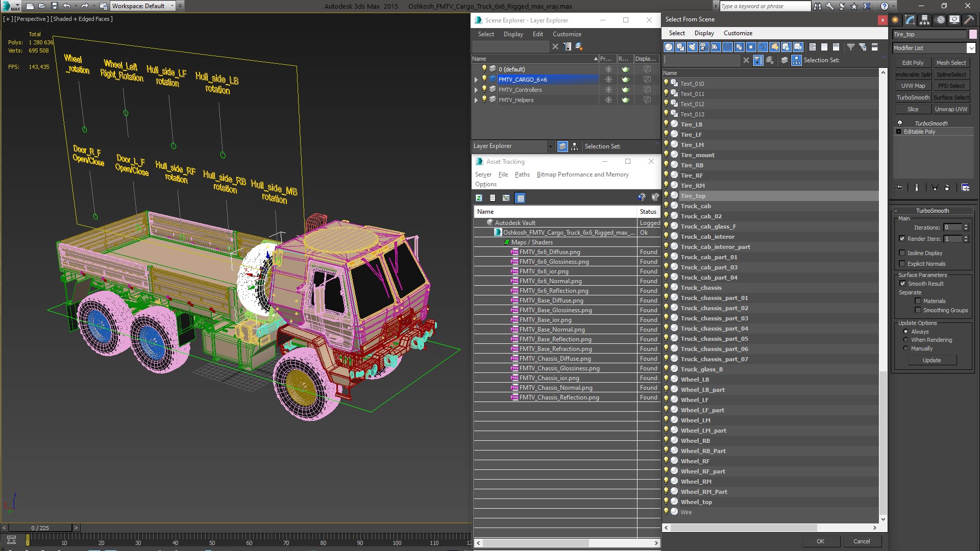Uncheck Smooth Result checkbox

[x=902, y=284]
